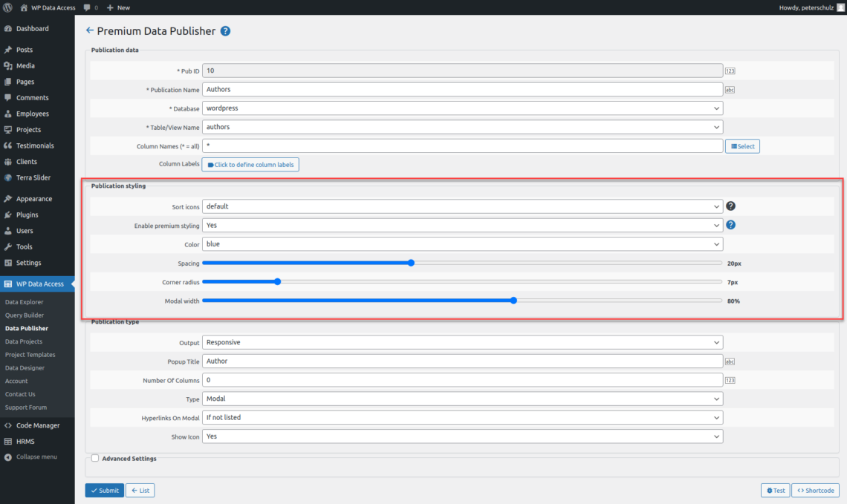Click the Click to define column labels button

pyautogui.click(x=250, y=164)
